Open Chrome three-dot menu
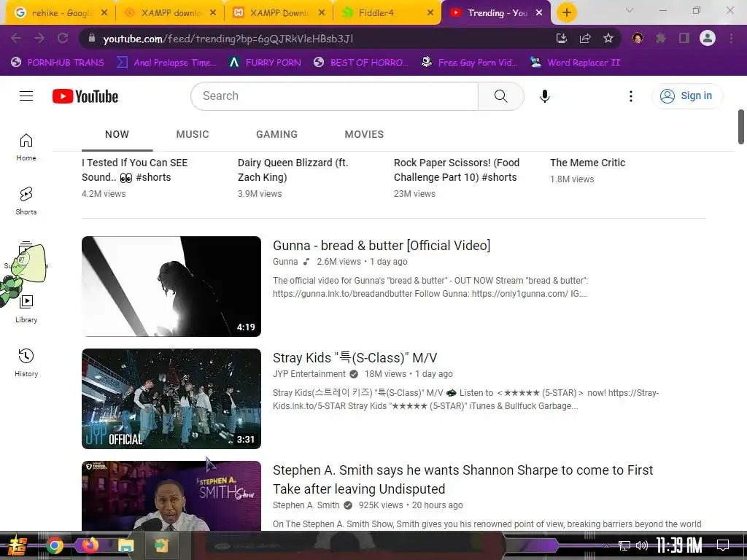 pyautogui.click(x=731, y=38)
